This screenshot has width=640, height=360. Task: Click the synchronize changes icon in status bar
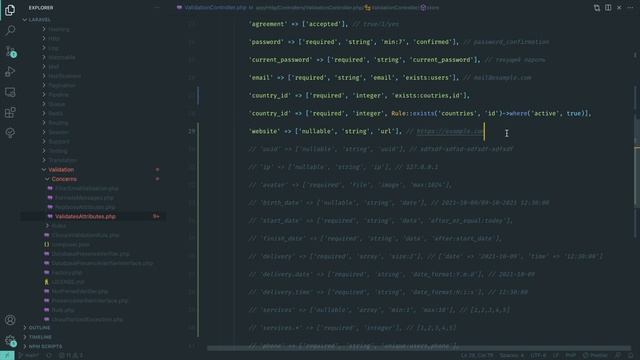pyautogui.click(x=49, y=356)
